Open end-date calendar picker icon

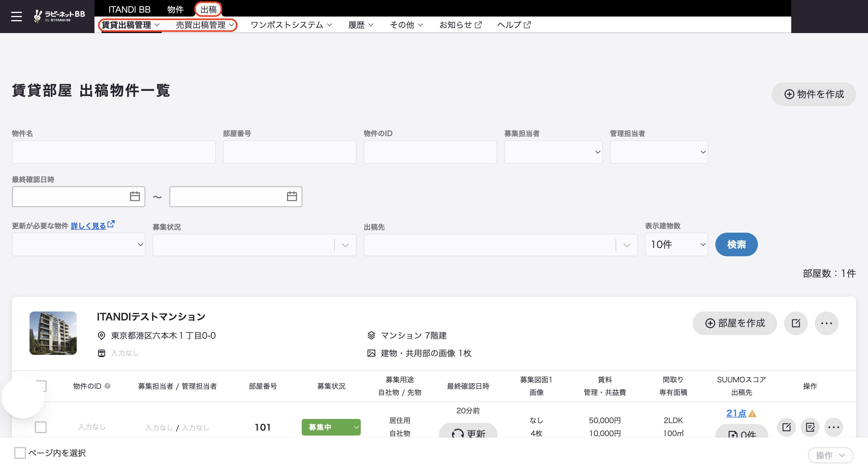[x=292, y=196]
